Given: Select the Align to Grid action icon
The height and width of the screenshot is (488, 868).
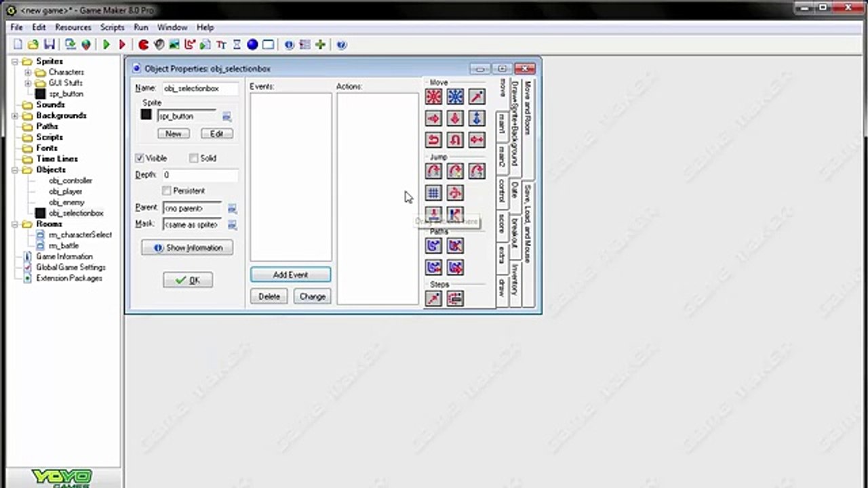Looking at the screenshot, I should [x=433, y=193].
